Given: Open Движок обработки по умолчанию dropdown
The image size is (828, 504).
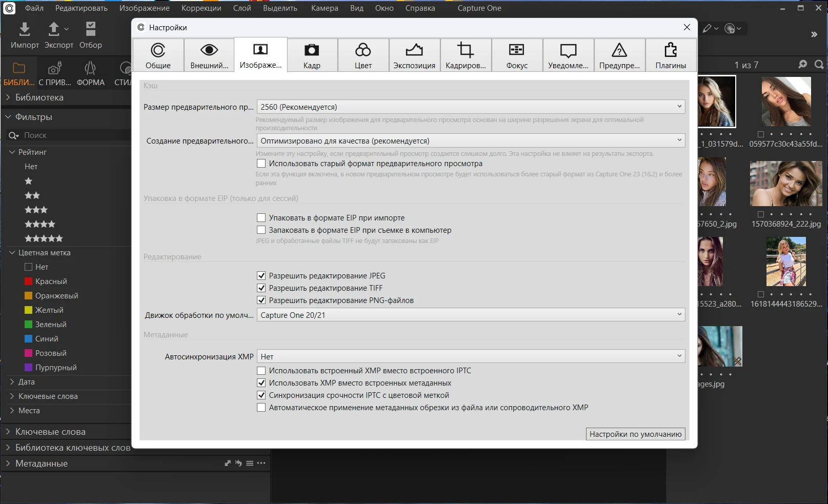Looking at the screenshot, I should (471, 315).
